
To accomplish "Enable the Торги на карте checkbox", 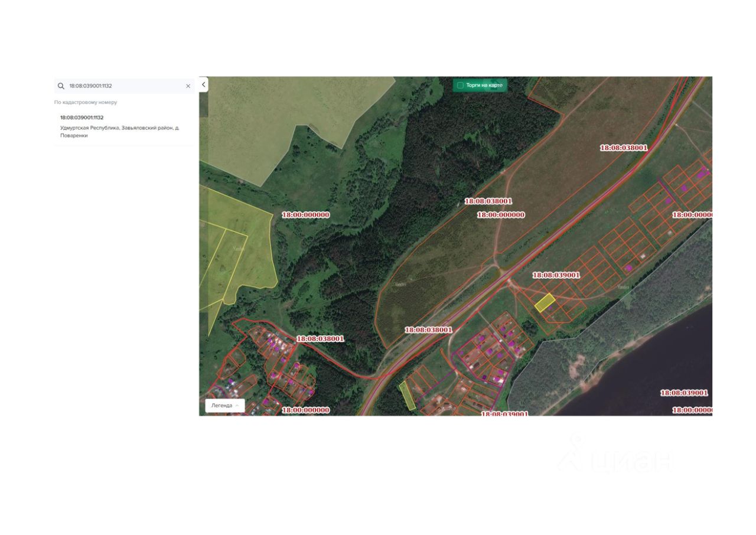I will (460, 86).
